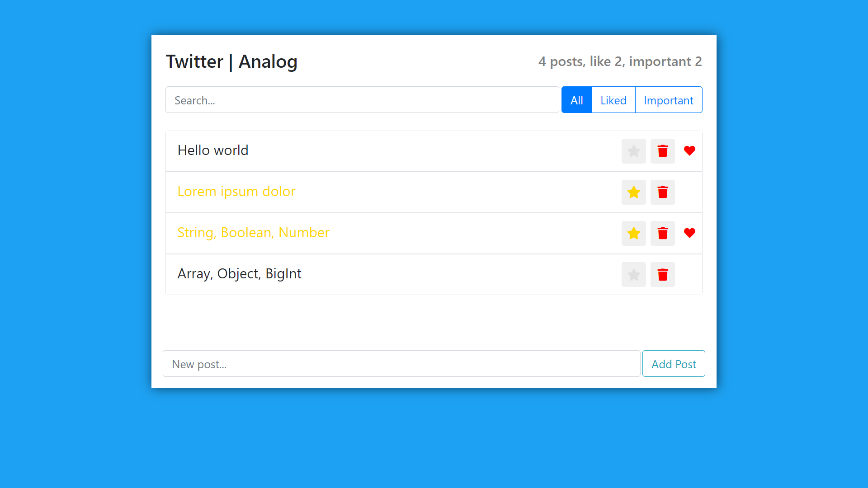Unmark "Lorem ipsum dolor" as important
This screenshot has height=488, width=868.
point(633,192)
